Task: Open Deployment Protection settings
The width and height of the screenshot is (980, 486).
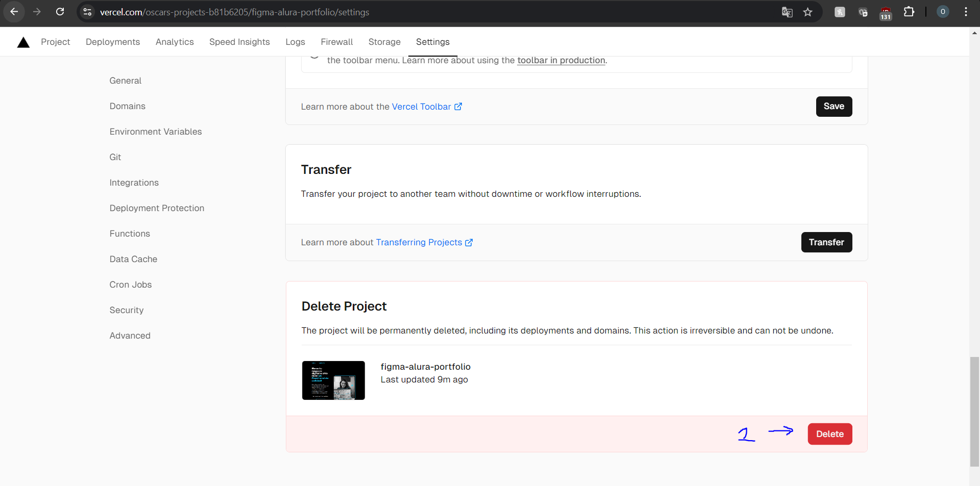Action: [x=157, y=208]
